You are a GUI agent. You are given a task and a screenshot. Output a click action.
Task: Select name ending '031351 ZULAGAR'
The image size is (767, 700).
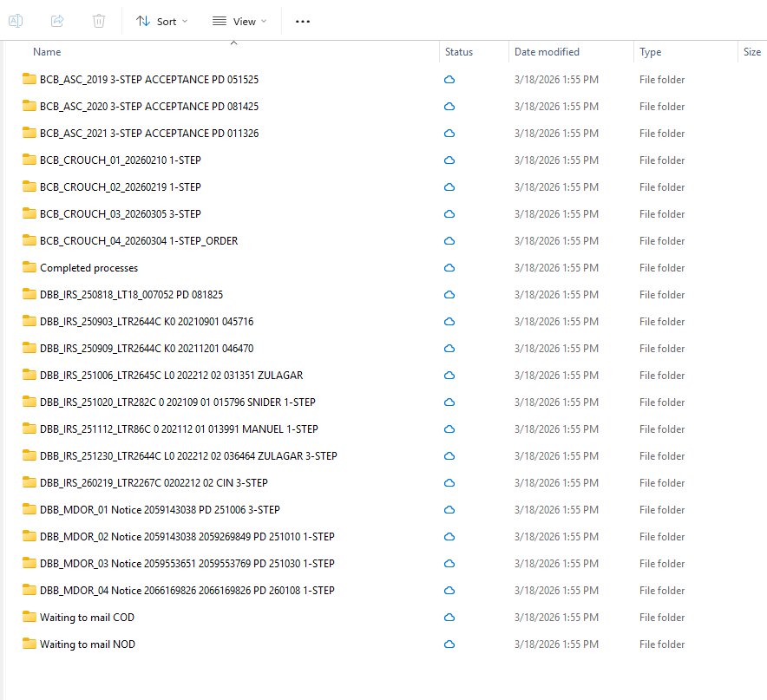[171, 376]
